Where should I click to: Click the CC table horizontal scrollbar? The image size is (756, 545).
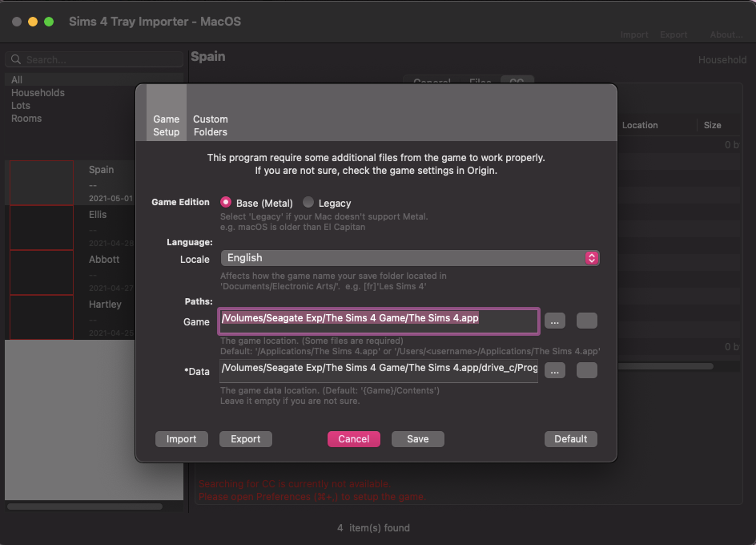point(666,366)
